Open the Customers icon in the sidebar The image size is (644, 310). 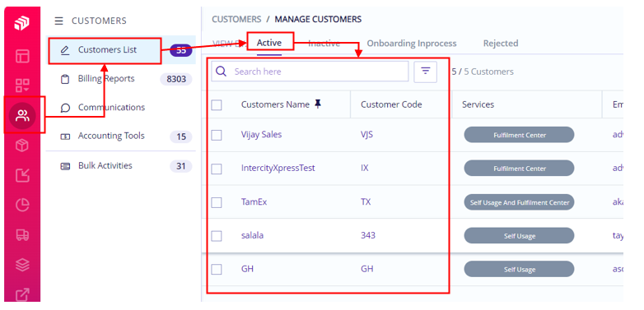tap(22, 116)
